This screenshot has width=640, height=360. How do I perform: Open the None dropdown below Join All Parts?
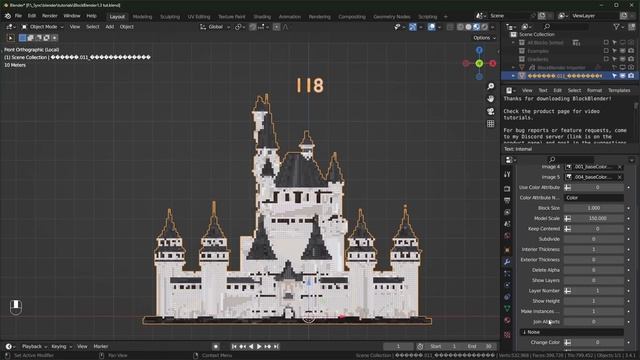coord(571,332)
